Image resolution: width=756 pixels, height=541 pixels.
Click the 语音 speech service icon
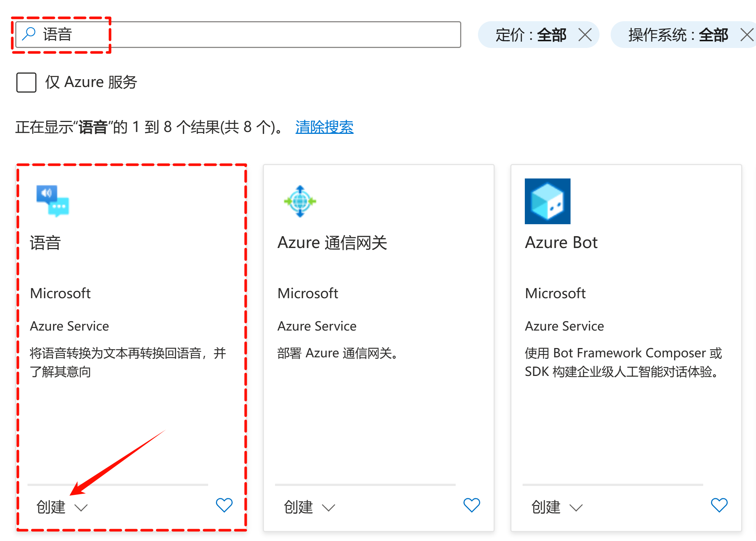pyautogui.click(x=52, y=201)
